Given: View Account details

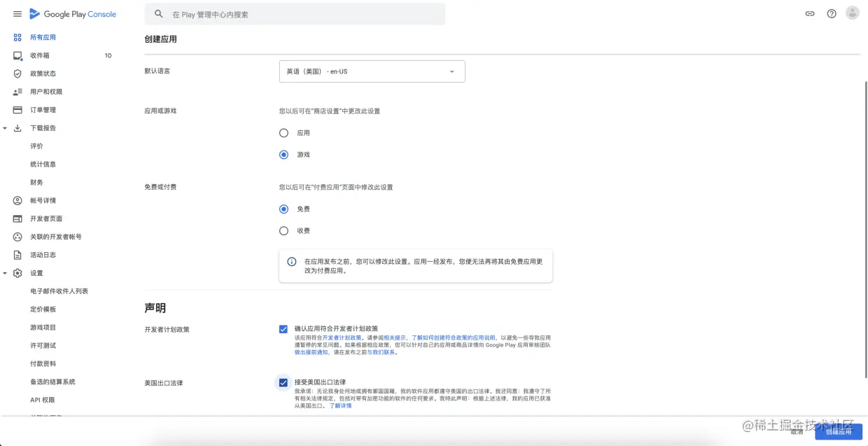Looking at the screenshot, I should [x=43, y=200].
